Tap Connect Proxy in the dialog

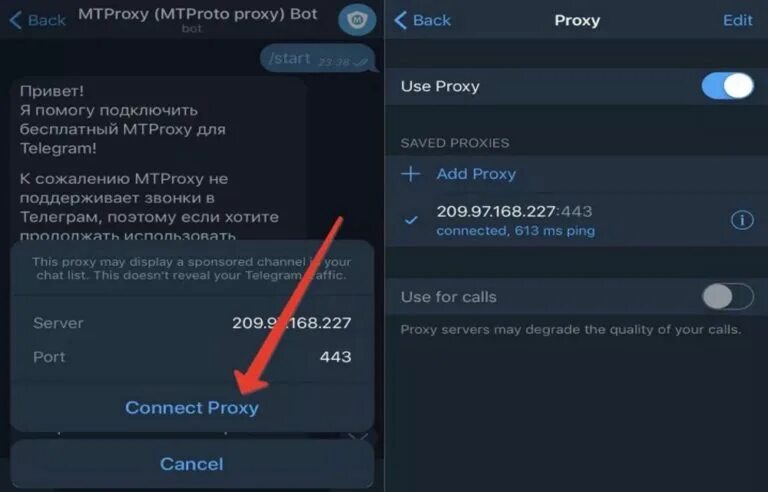pyautogui.click(x=192, y=408)
